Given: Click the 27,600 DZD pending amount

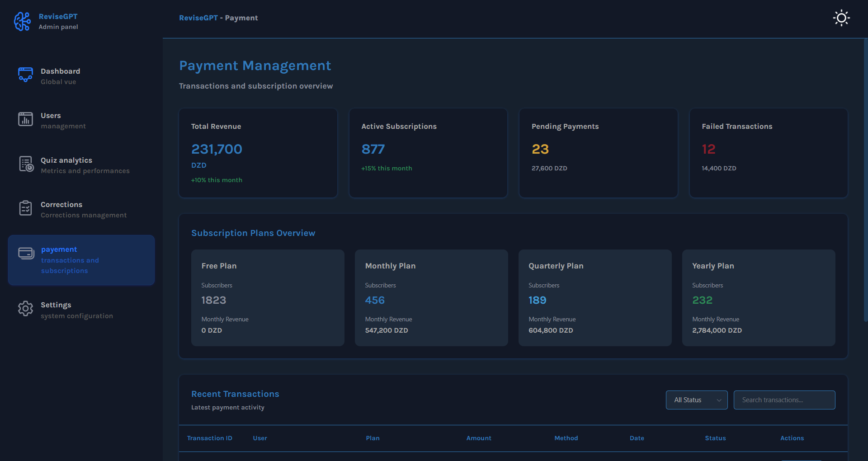Looking at the screenshot, I should tap(549, 169).
